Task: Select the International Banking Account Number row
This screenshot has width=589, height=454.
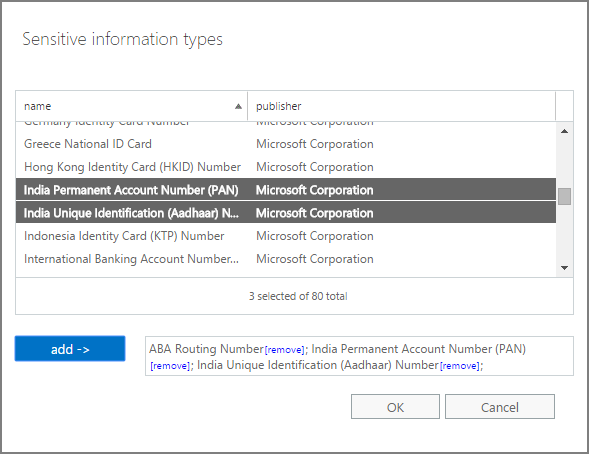Action: [286, 259]
